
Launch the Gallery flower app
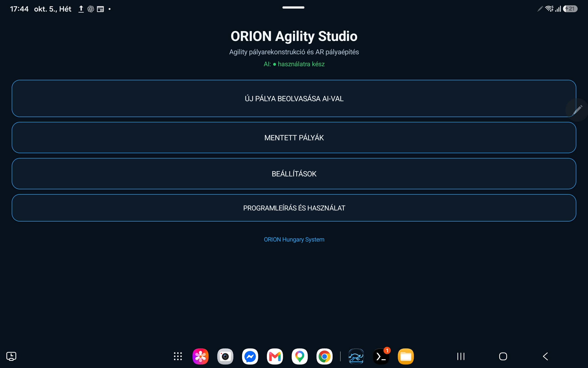click(201, 356)
